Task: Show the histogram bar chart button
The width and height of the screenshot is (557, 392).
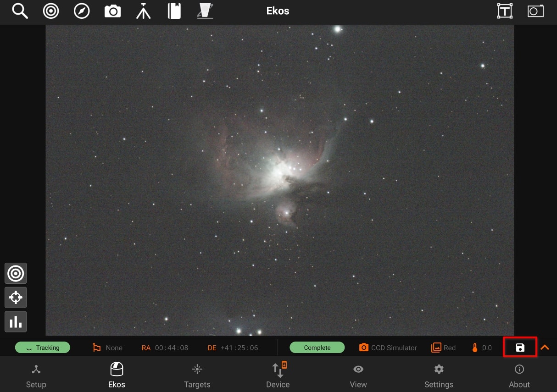Action: 16,321
